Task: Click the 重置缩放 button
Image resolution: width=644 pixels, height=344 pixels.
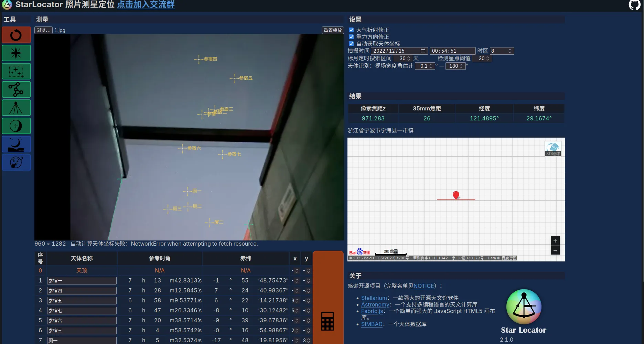Action: [x=333, y=30]
